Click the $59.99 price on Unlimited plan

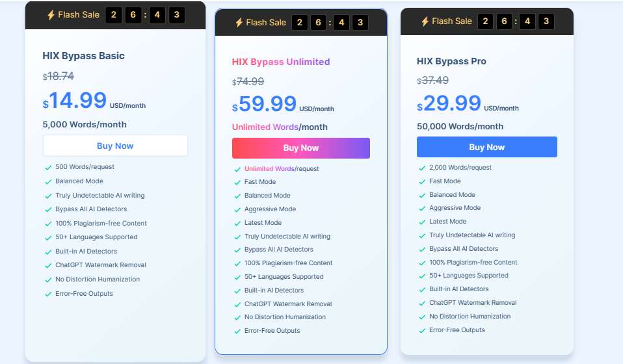(264, 104)
